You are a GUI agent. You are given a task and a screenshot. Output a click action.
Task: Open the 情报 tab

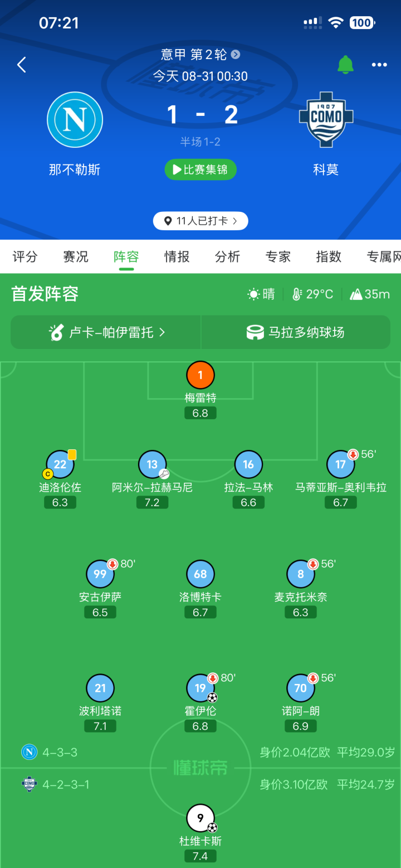[177, 256]
